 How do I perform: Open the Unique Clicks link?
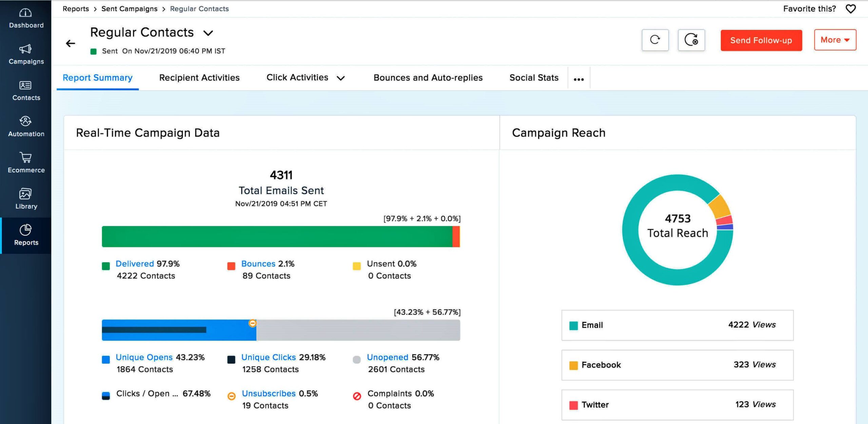(x=269, y=358)
